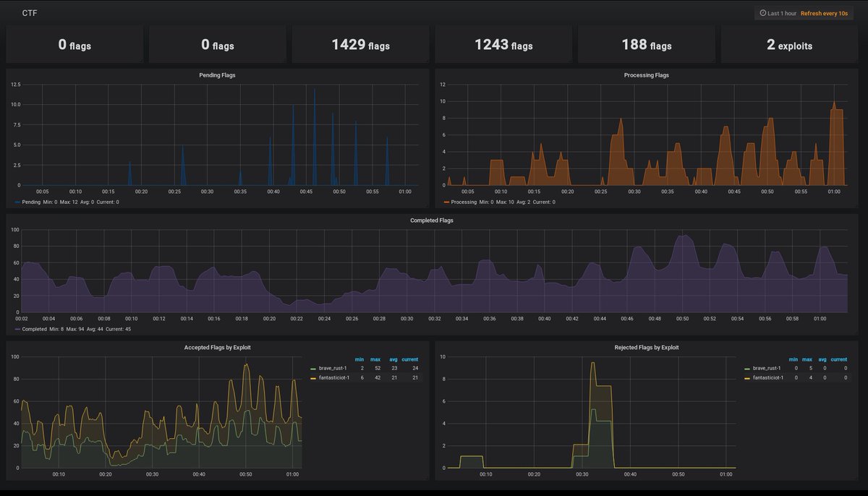Sort Accepted Flags legend by max
The image size is (868, 496).
375,359
